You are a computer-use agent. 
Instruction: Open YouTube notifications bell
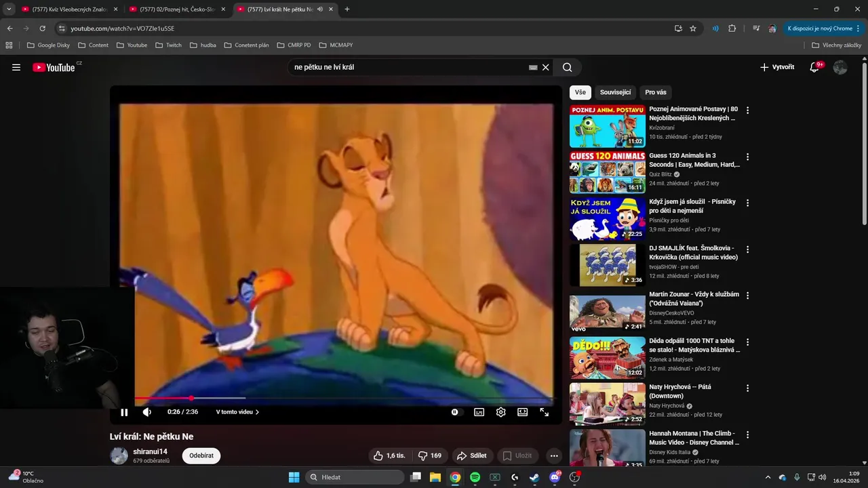tap(815, 67)
